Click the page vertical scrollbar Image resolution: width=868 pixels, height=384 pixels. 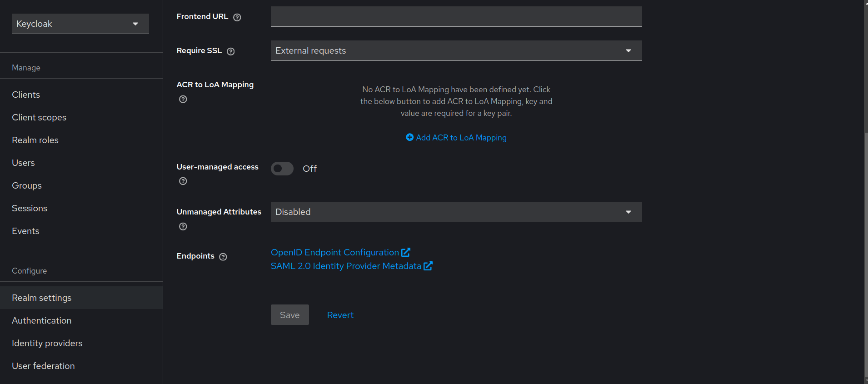click(866, 254)
